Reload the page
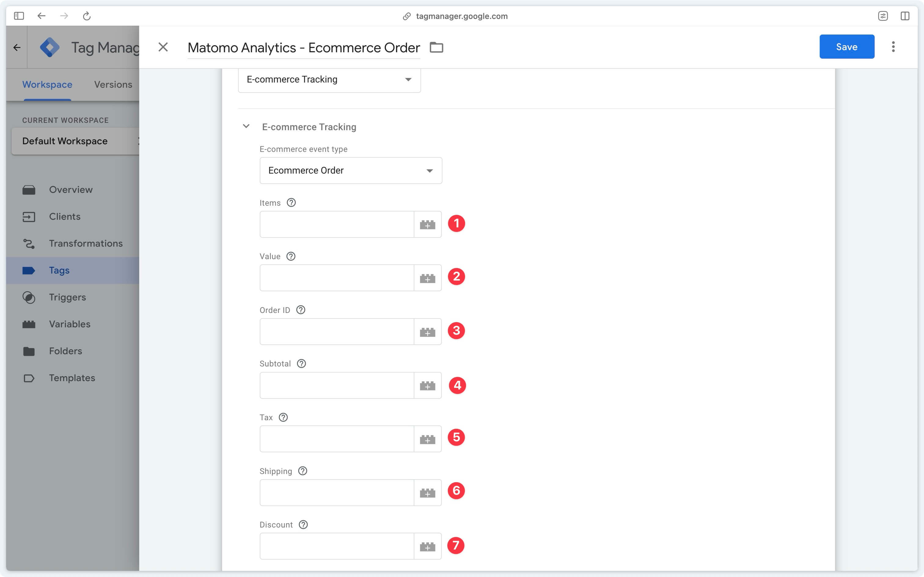 tap(86, 16)
